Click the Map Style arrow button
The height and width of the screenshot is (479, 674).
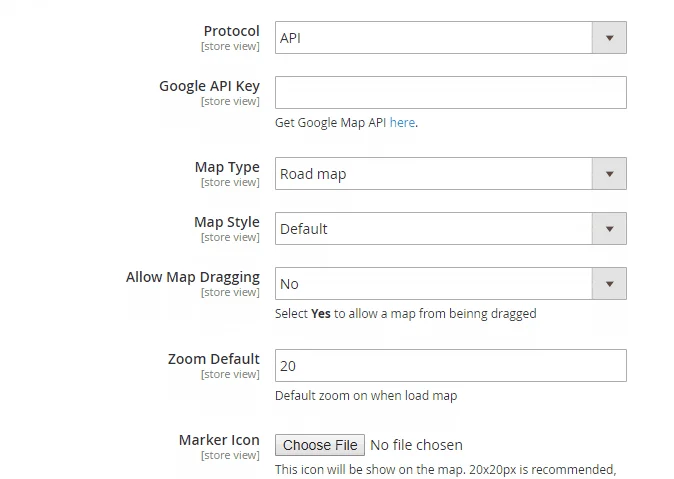point(609,229)
